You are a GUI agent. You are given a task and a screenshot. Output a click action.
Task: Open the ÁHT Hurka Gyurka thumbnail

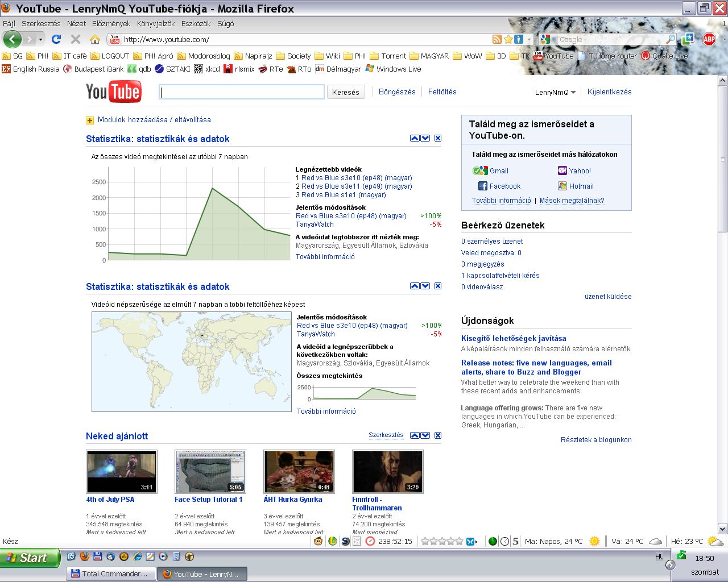pyautogui.click(x=299, y=472)
